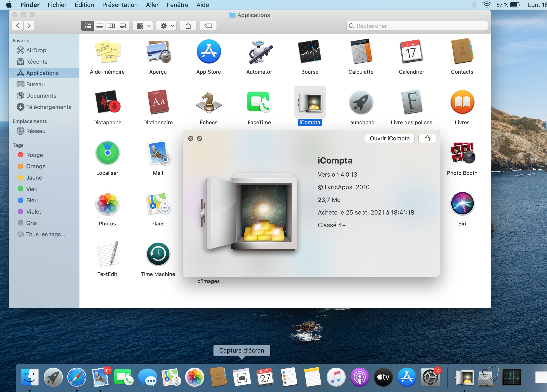This screenshot has height=392, width=547.
Task: Open the Apple menu
Action: [9, 5]
